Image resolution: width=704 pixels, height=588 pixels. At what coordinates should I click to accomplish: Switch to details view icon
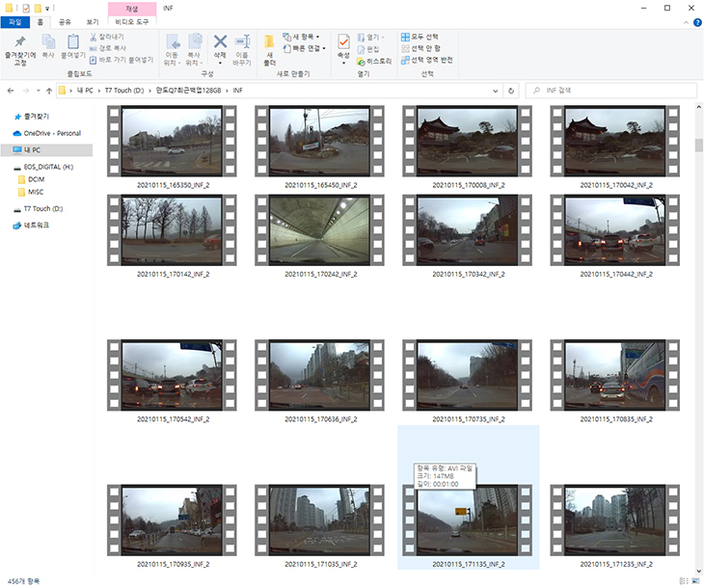click(684, 581)
